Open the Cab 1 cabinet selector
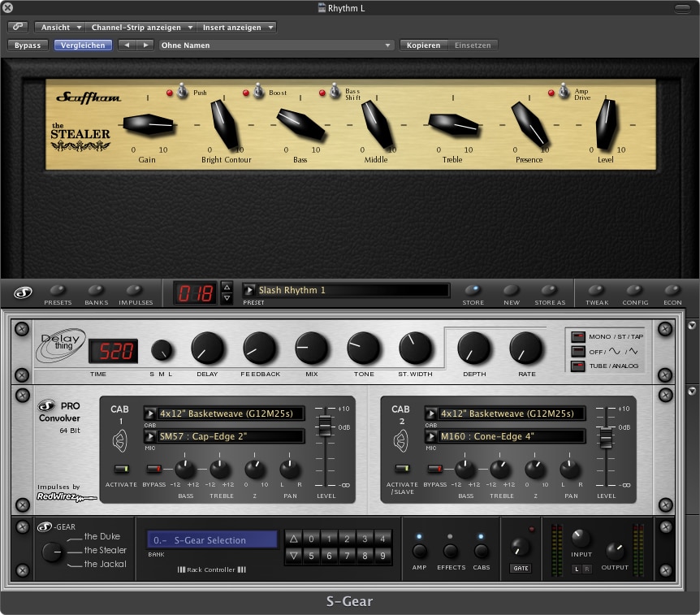 click(x=225, y=414)
